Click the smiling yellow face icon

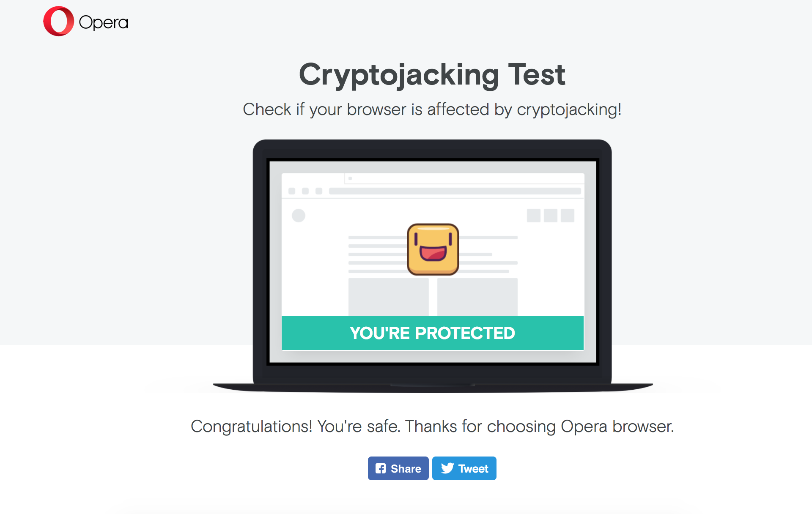tap(433, 249)
